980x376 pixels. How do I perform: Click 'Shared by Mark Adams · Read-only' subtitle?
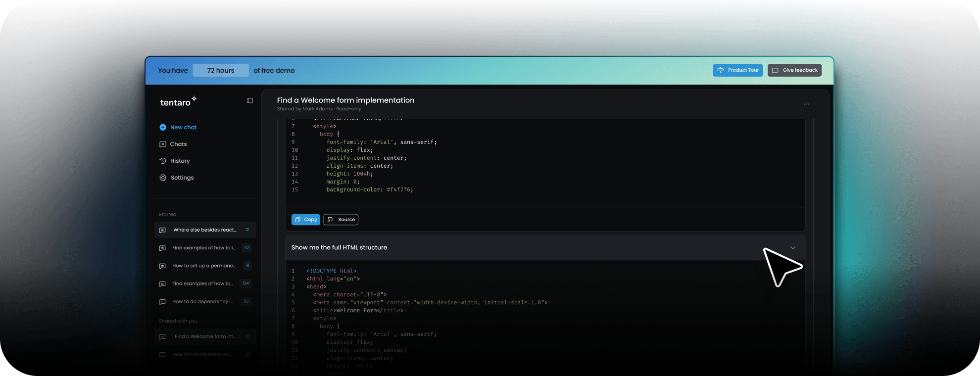pos(319,109)
